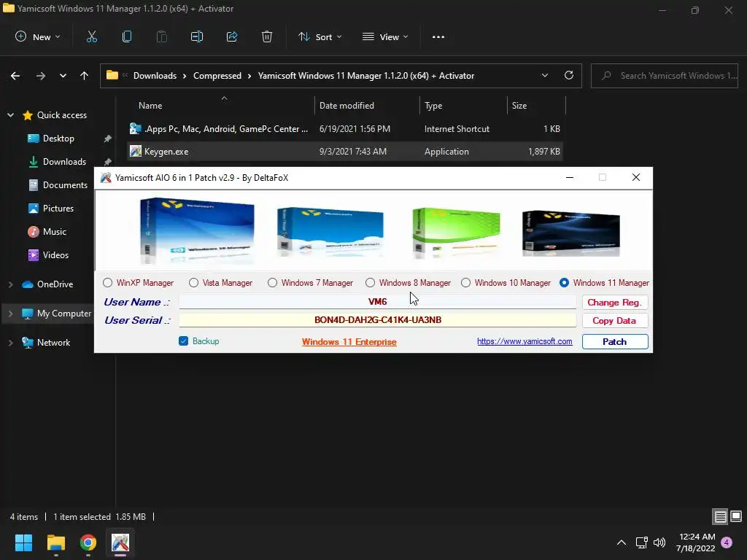
Task: Open File Explorer from the taskbar
Action: [x=55, y=542]
